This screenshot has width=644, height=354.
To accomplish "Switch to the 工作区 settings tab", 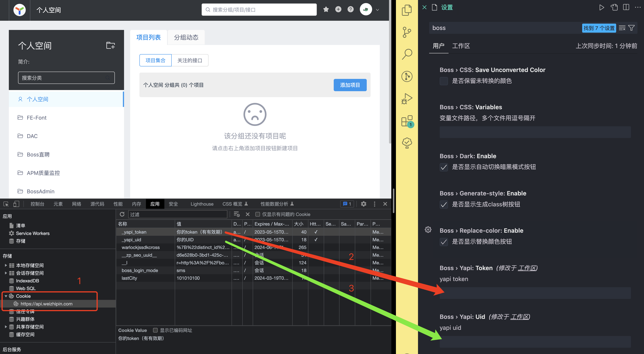I will point(461,46).
